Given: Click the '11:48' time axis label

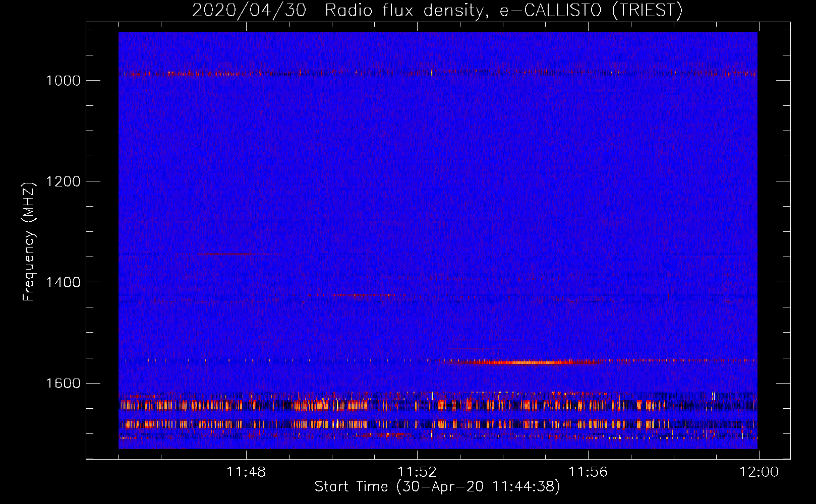Looking at the screenshot, I should pos(246,472).
